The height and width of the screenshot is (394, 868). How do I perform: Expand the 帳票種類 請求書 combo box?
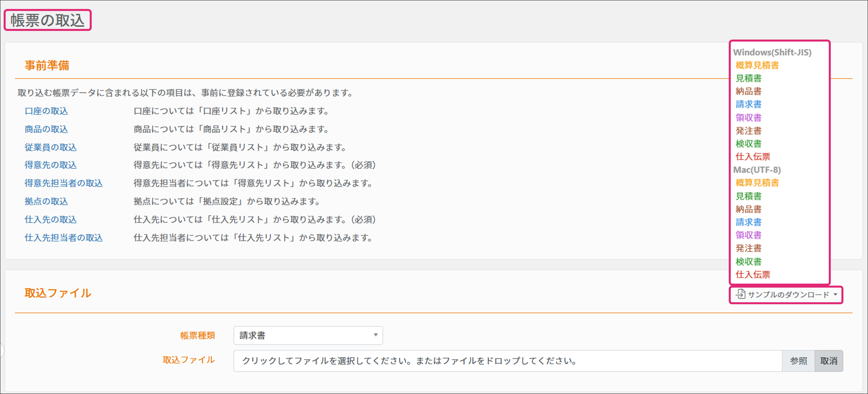(308, 335)
